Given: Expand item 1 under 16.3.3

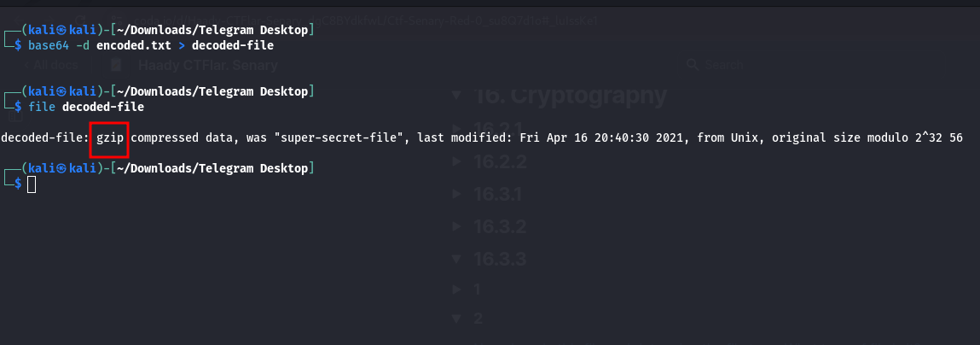Looking at the screenshot, I should (x=456, y=289).
